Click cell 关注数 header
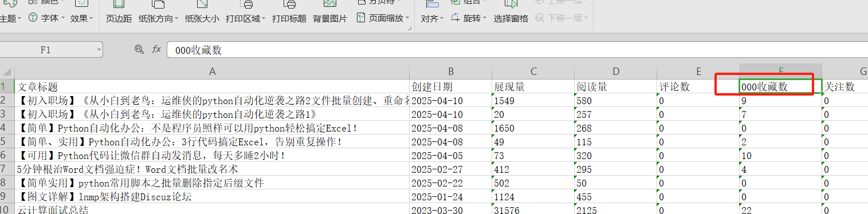The image size is (868, 214). tap(846, 86)
